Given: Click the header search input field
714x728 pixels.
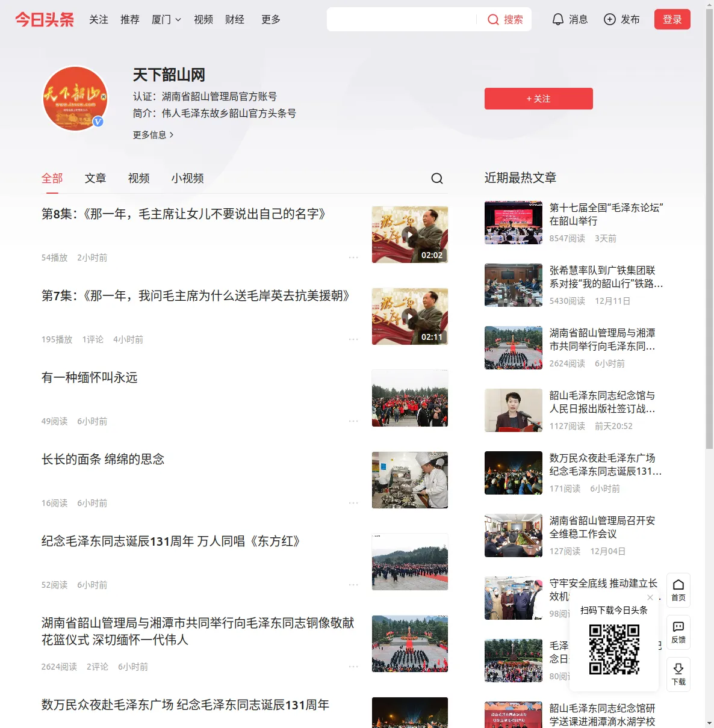Looking at the screenshot, I should click(402, 20).
